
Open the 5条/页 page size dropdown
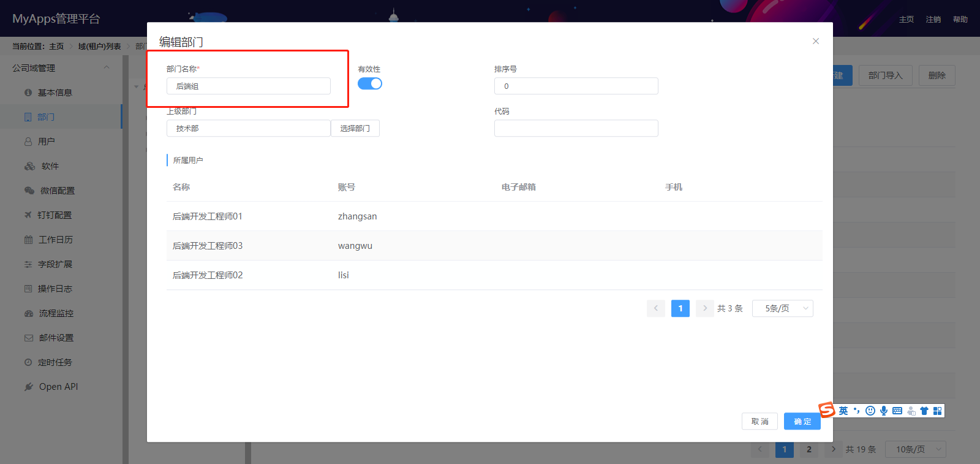tap(783, 308)
